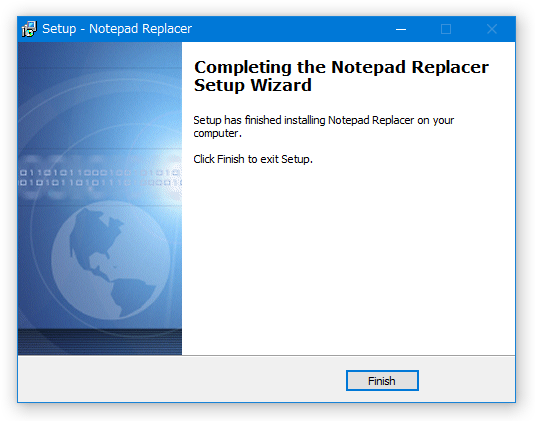Click the empty gray footer area left of Finish

[181, 379]
